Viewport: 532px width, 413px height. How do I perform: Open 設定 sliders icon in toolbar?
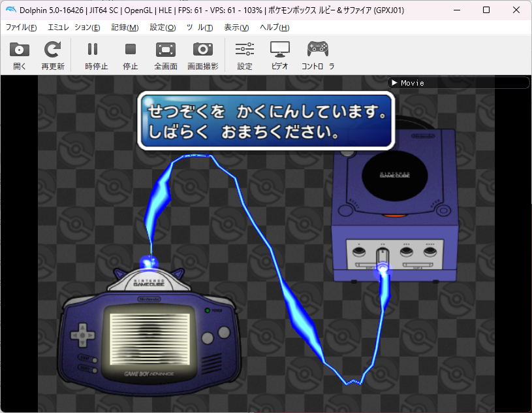pyautogui.click(x=245, y=49)
